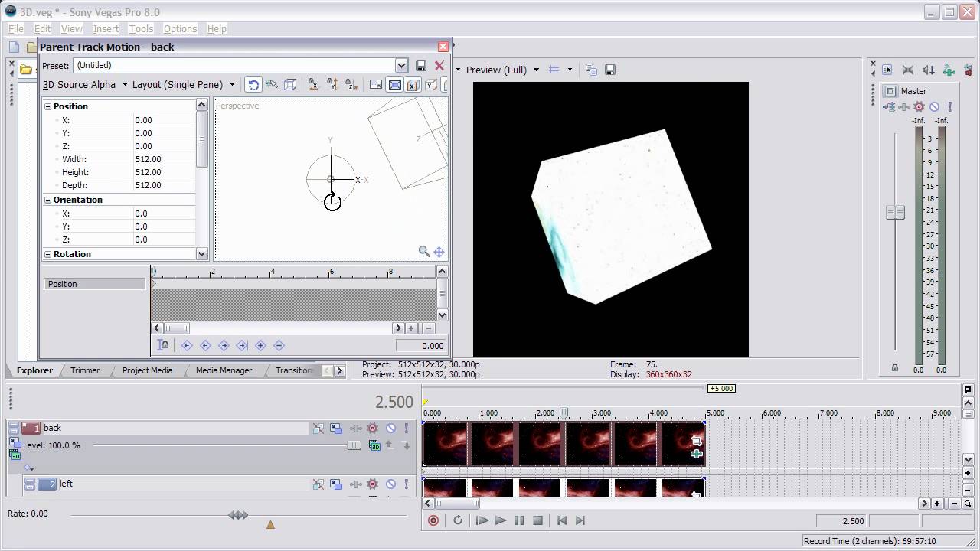Open the 3D Source Alpha compositing dropdown

coord(85,85)
